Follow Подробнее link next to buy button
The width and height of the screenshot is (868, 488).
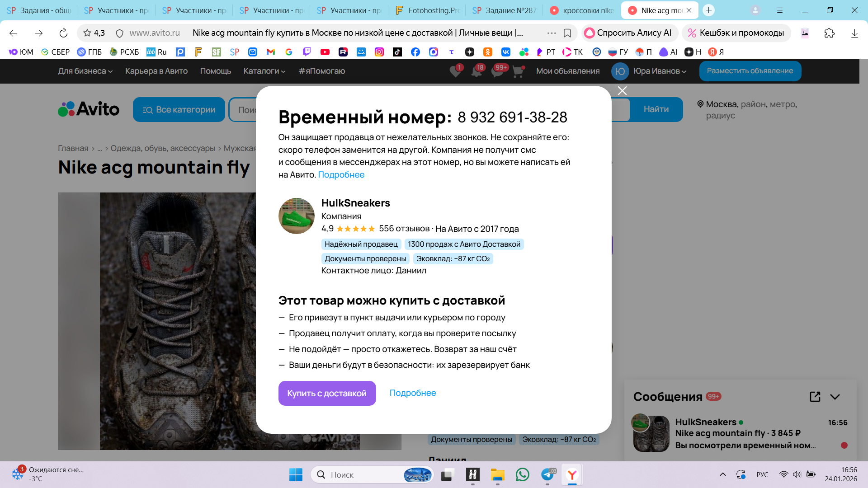click(x=412, y=393)
